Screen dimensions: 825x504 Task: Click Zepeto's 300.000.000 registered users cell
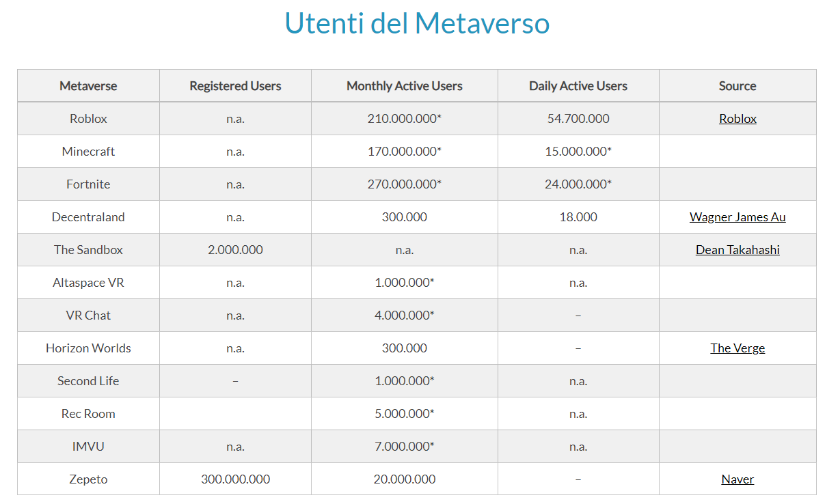[x=235, y=479]
